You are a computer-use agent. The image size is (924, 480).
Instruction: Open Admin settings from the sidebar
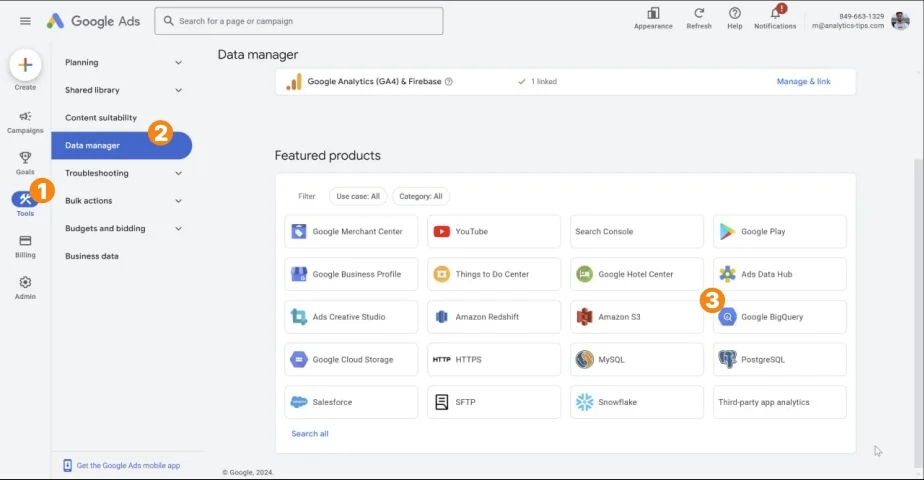click(25, 288)
